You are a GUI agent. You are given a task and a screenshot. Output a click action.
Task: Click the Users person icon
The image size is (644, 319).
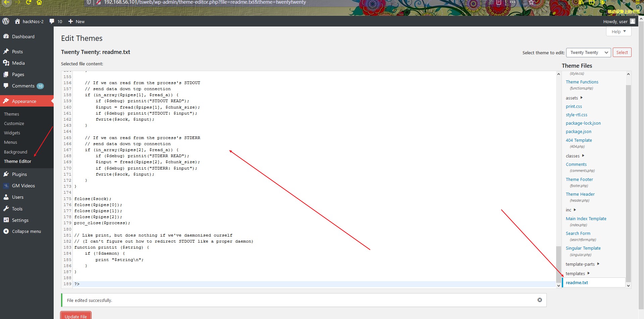click(x=6, y=197)
